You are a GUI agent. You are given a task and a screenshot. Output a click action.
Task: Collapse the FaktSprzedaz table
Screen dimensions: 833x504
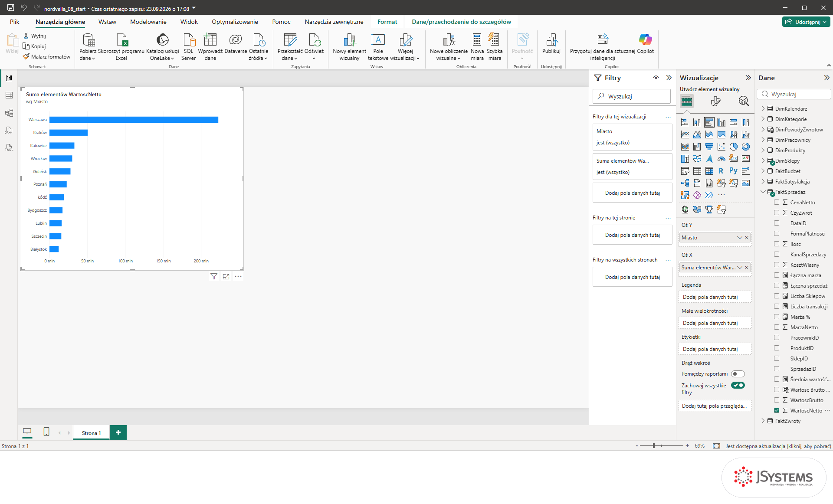pyautogui.click(x=763, y=192)
